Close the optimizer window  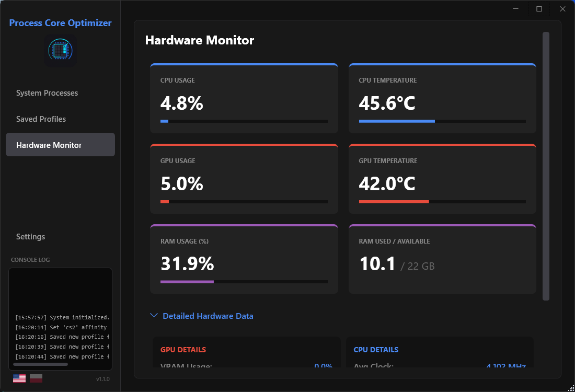coord(562,9)
